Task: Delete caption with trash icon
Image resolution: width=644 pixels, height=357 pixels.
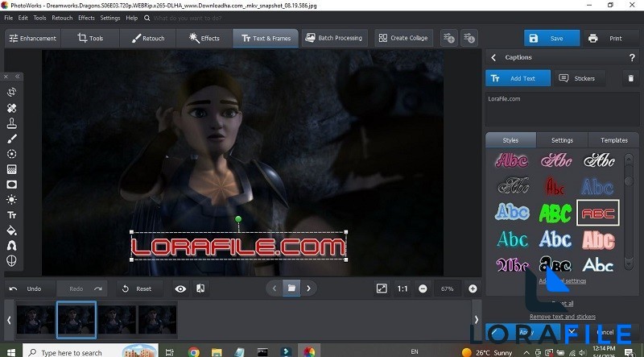Action: 631,78
